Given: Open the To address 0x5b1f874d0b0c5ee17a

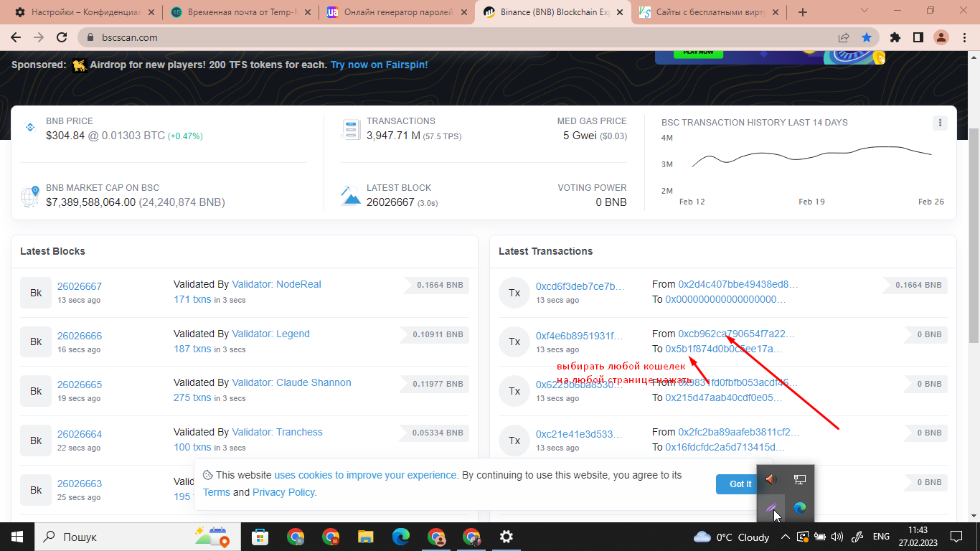Looking at the screenshot, I should point(724,349).
